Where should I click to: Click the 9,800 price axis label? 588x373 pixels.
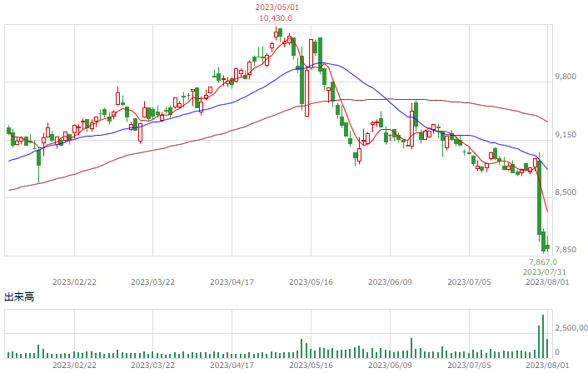pos(566,77)
